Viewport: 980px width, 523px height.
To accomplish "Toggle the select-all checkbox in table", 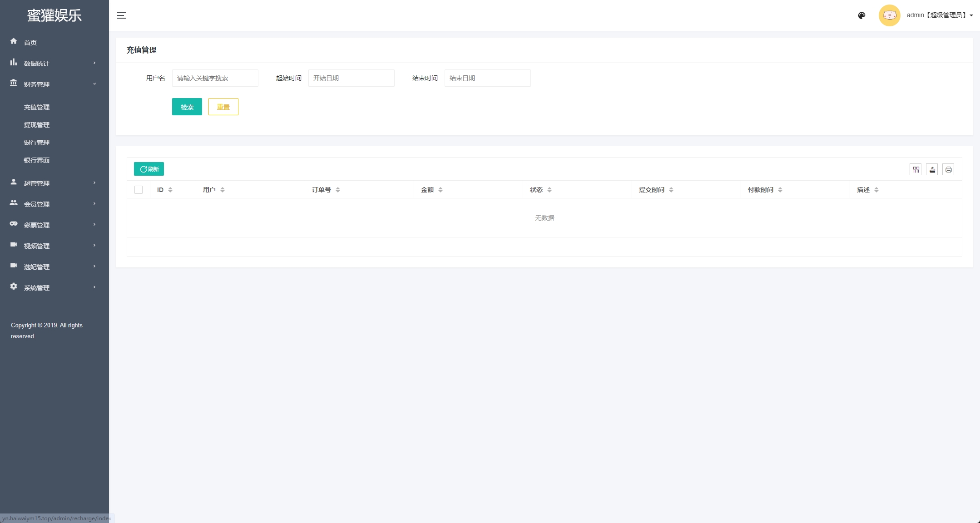I will point(139,189).
